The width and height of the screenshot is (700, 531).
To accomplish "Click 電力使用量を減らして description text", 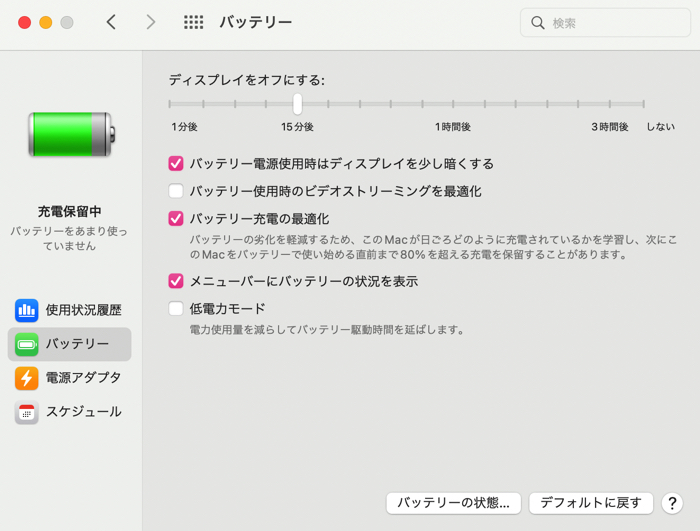I will (327, 330).
